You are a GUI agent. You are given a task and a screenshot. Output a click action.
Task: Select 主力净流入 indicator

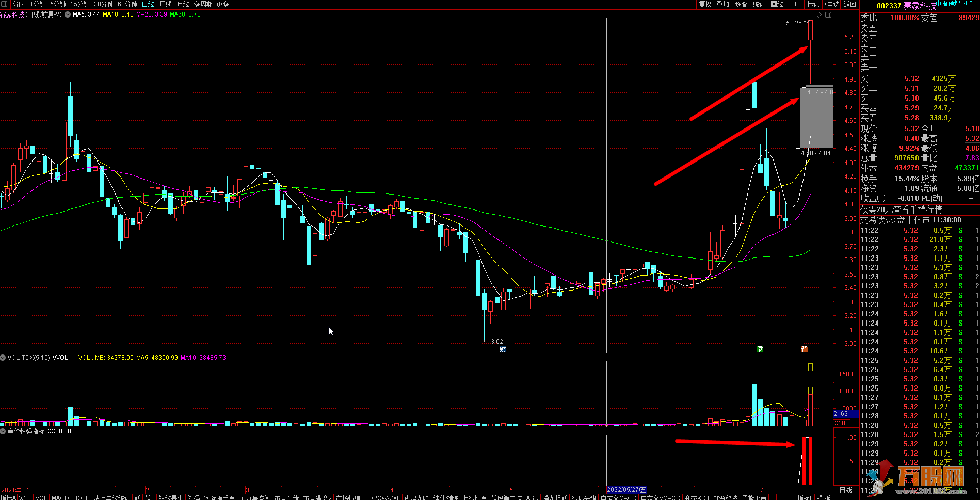pyautogui.click(x=254, y=497)
